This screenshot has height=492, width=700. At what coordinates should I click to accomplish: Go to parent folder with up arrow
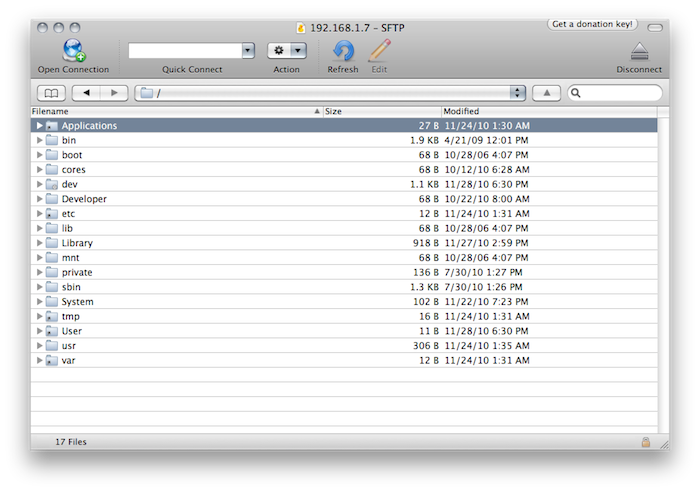(545, 93)
